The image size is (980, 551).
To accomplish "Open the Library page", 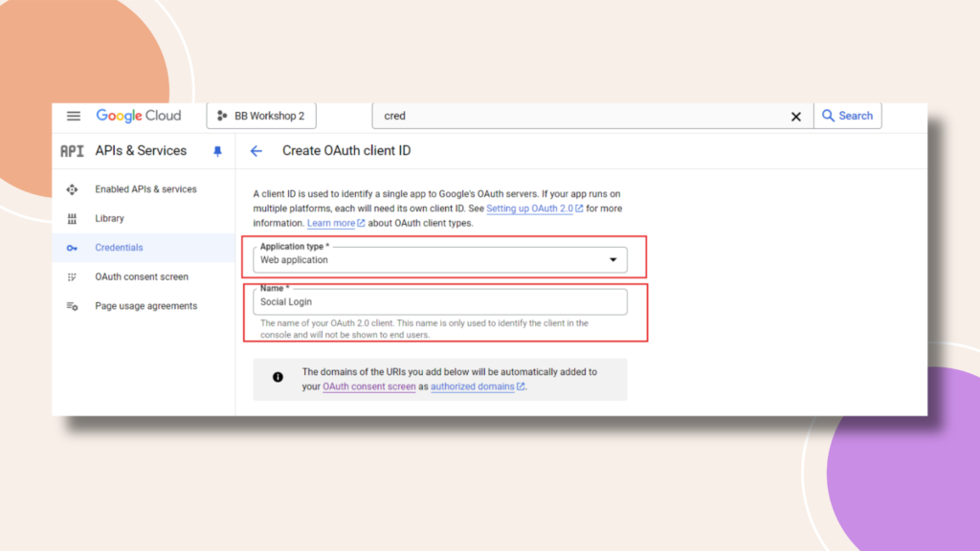I will [109, 219].
